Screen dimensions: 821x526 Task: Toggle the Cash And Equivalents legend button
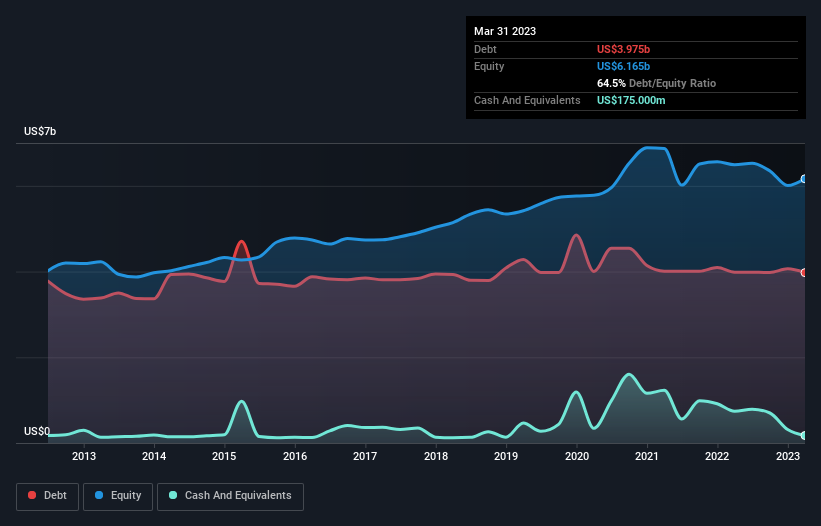coord(230,496)
